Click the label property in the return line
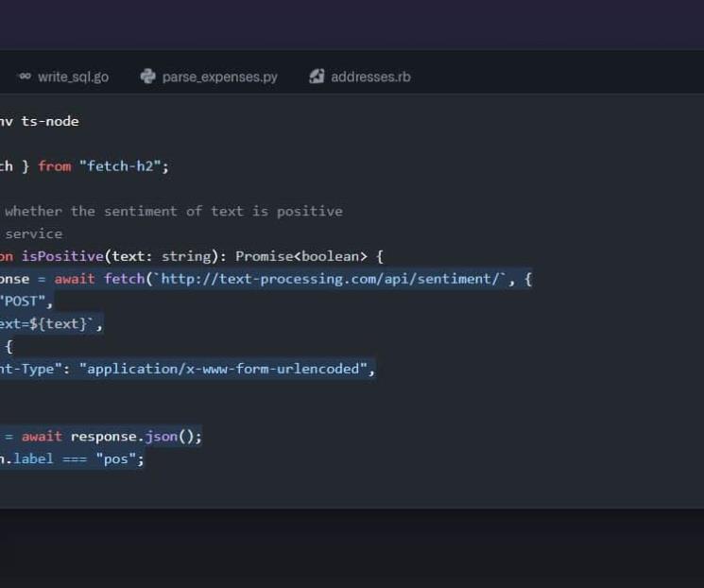The width and height of the screenshot is (704, 588). (33, 459)
